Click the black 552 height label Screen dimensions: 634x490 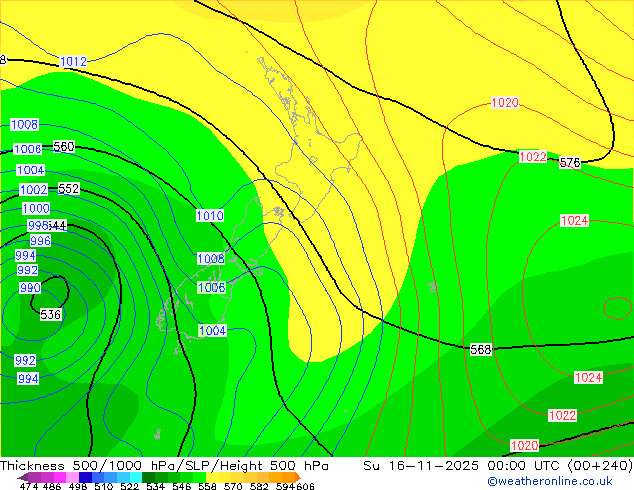point(68,188)
